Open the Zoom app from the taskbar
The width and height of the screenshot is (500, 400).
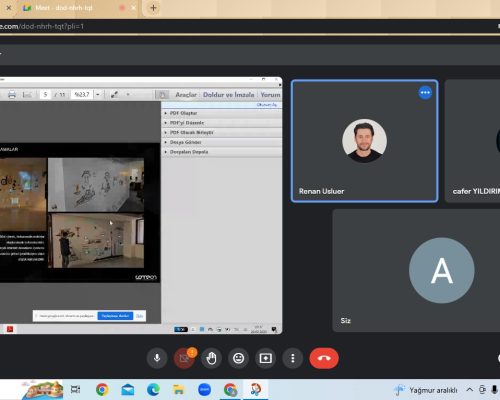[204, 389]
